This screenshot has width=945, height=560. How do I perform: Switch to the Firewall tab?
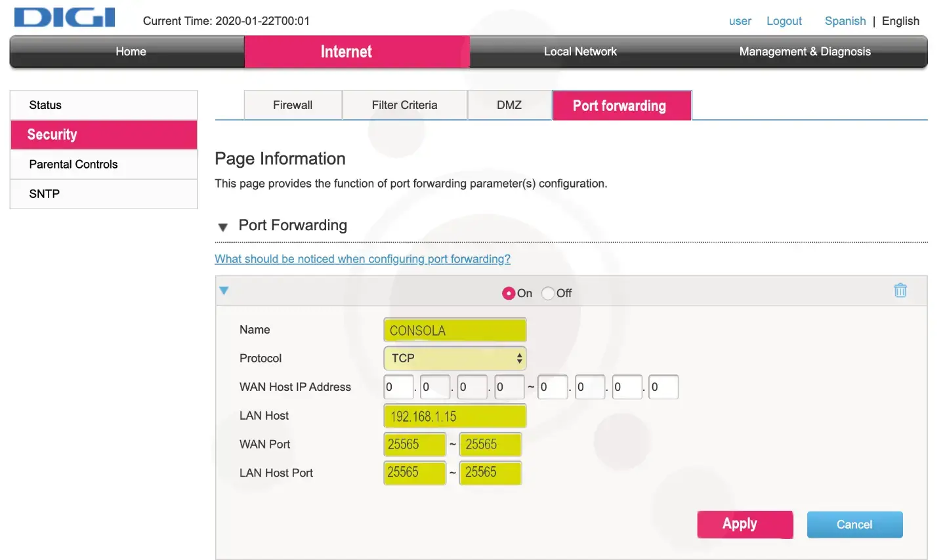[x=293, y=105]
